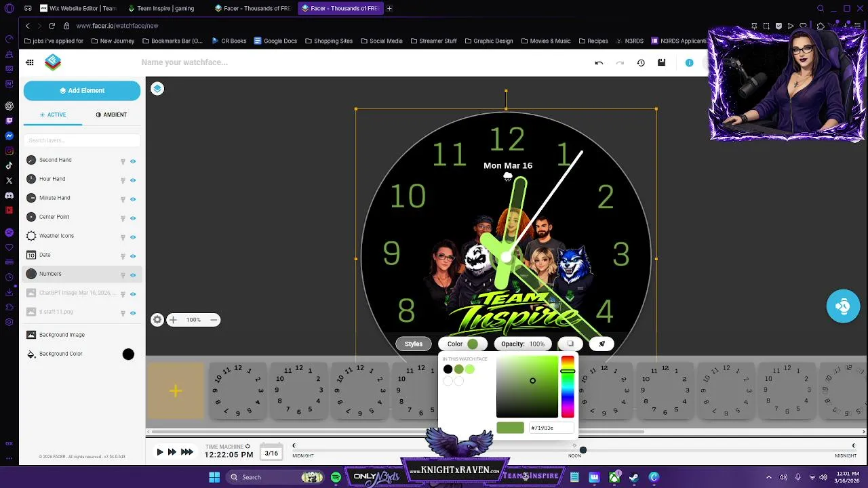Zoom out with the minus icon
The width and height of the screenshot is (868, 488).
click(x=214, y=320)
